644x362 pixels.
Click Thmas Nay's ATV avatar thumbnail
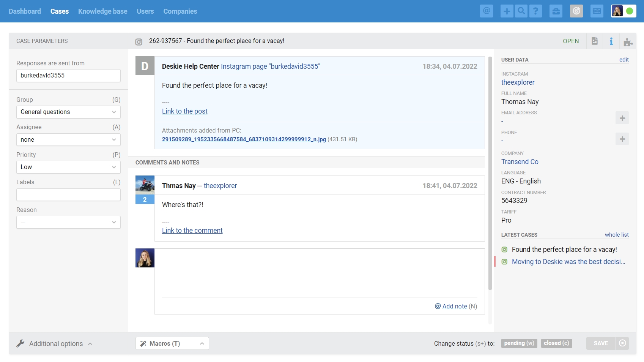pos(145,185)
